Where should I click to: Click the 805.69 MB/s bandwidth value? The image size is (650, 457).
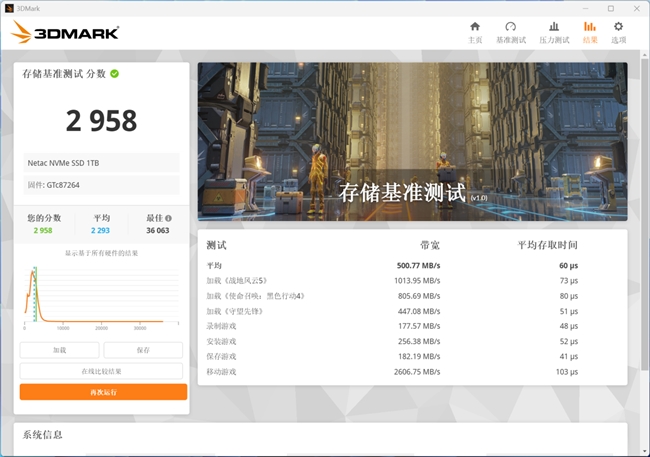[419, 296]
